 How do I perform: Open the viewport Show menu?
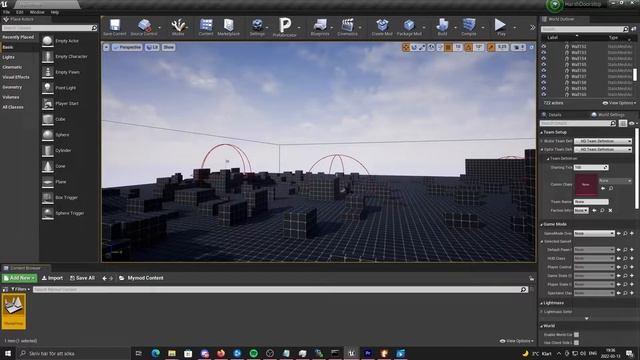[169, 47]
